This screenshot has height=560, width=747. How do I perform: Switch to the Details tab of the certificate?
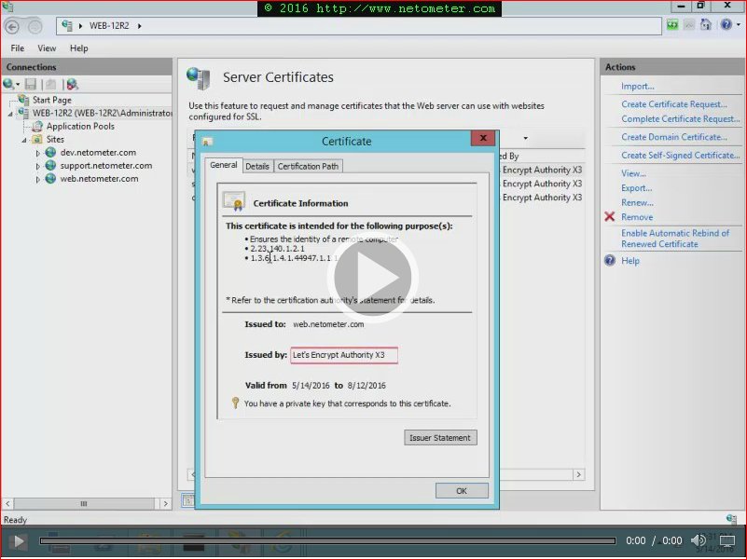(257, 165)
